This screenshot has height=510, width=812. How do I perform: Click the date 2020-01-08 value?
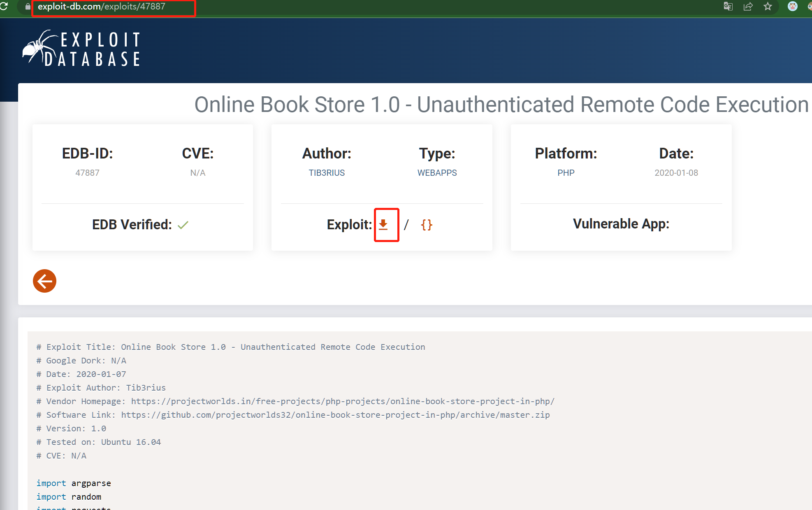pyautogui.click(x=676, y=173)
